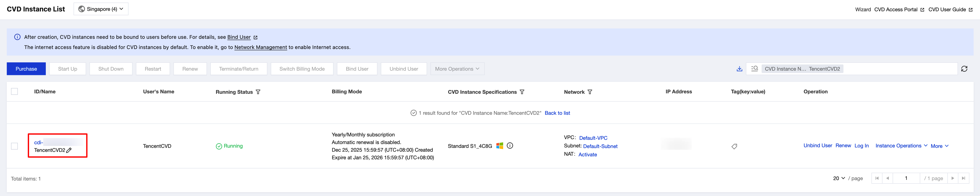Check the TencentCVD2 instance row checkbox

click(14, 146)
